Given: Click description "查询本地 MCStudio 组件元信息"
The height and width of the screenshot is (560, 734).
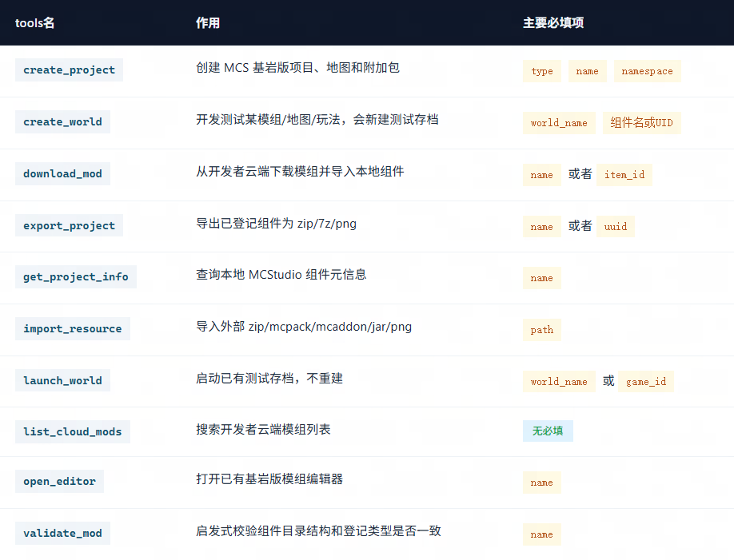Looking at the screenshot, I should pos(281,275).
